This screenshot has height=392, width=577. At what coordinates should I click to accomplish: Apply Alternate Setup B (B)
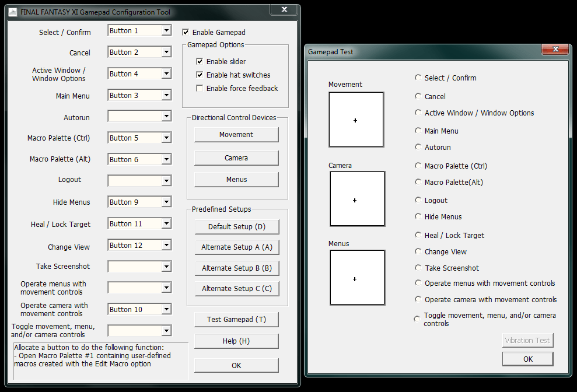tap(237, 268)
